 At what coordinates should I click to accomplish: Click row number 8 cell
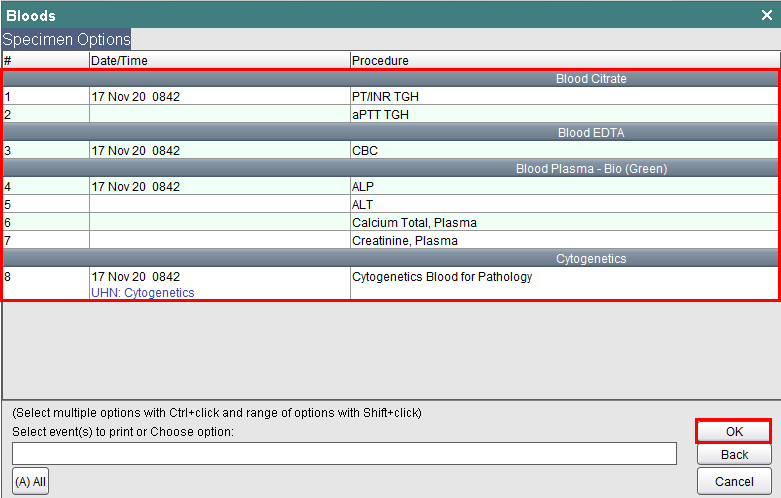46,283
